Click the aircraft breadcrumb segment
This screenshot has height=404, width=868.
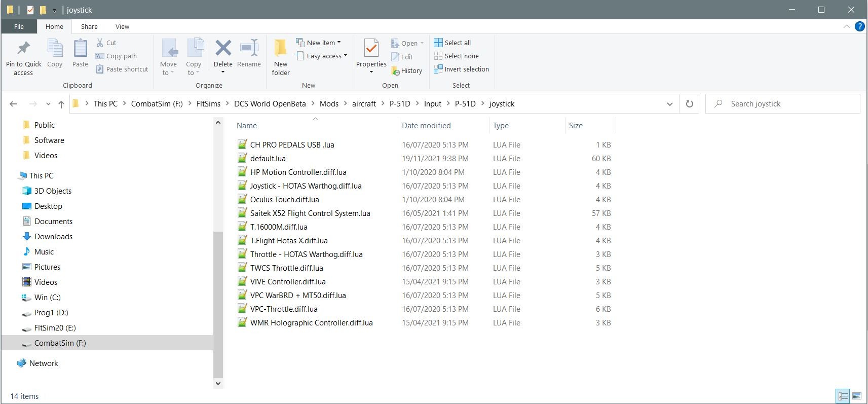(x=364, y=104)
